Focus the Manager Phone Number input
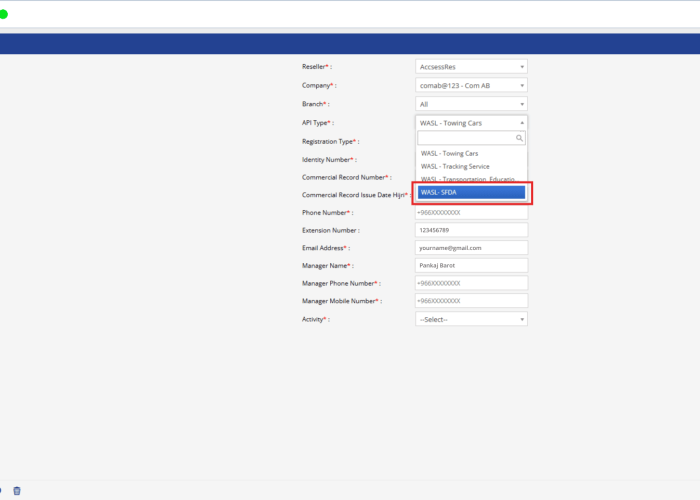 pos(471,283)
